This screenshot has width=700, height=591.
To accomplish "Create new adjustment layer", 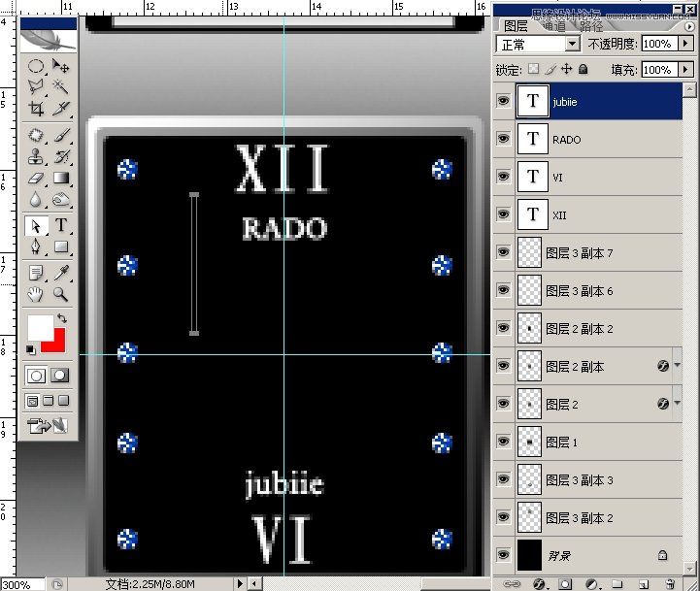I will pyautogui.click(x=592, y=583).
